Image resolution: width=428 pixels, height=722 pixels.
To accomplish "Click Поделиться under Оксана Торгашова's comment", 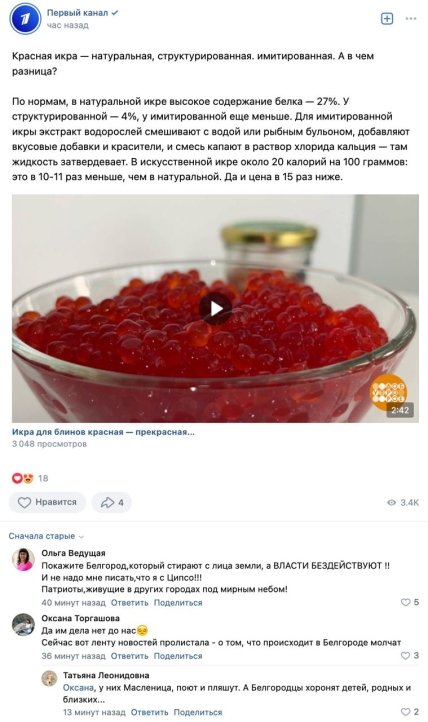I will pyautogui.click(x=178, y=656).
